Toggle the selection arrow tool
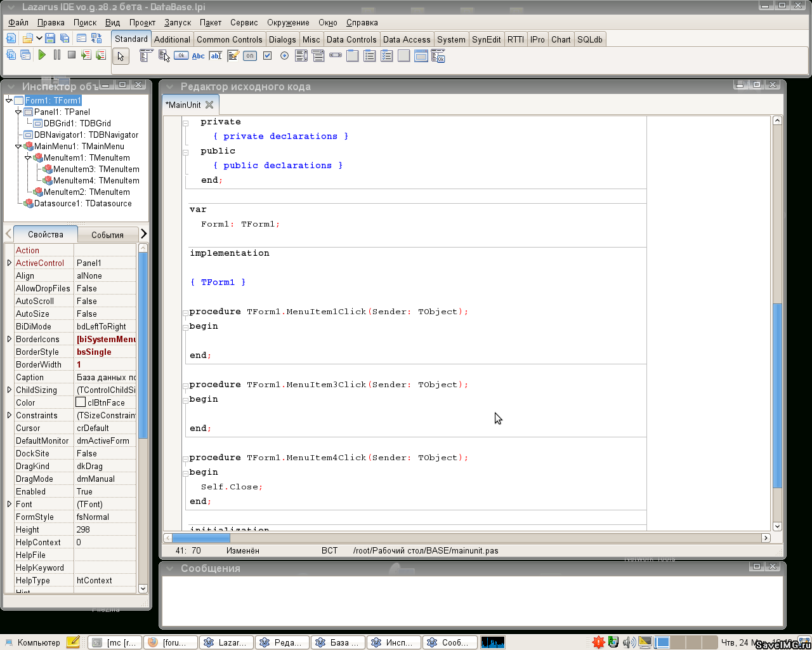Image resolution: width=812 pixels, height=650 pixels. click(x=121, y=56)
